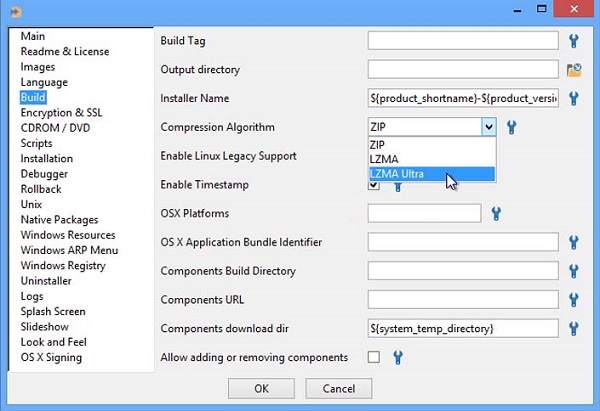Switch to the Windows Registry section

63,266
